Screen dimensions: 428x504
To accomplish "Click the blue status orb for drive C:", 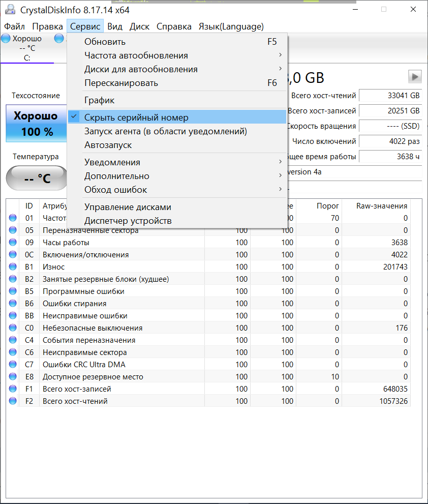I will click(6, 39).
